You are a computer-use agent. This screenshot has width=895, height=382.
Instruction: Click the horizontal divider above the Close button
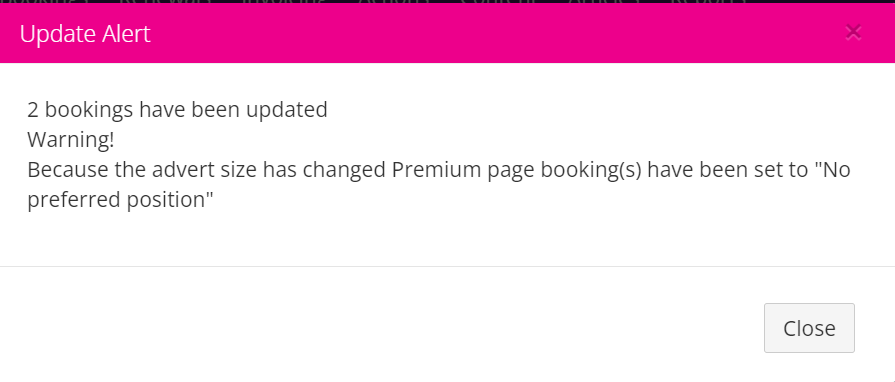tap(448, 266)
